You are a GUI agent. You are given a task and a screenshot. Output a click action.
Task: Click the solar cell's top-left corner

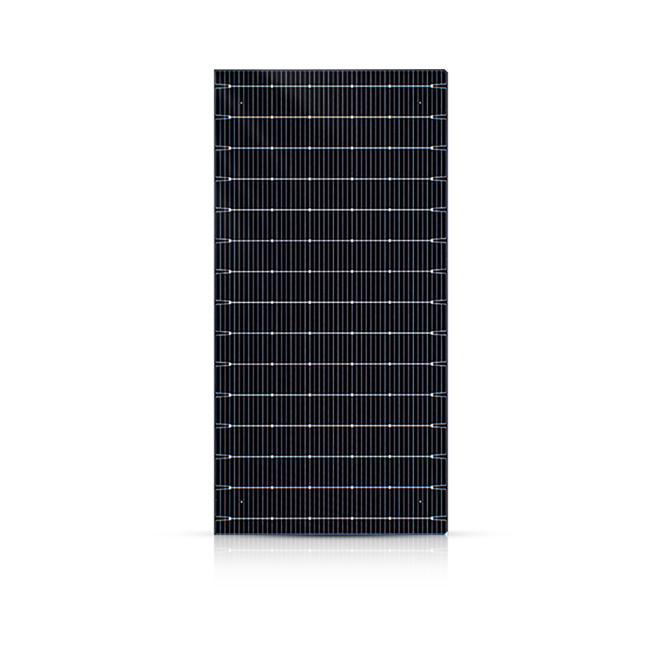(215, 71)
